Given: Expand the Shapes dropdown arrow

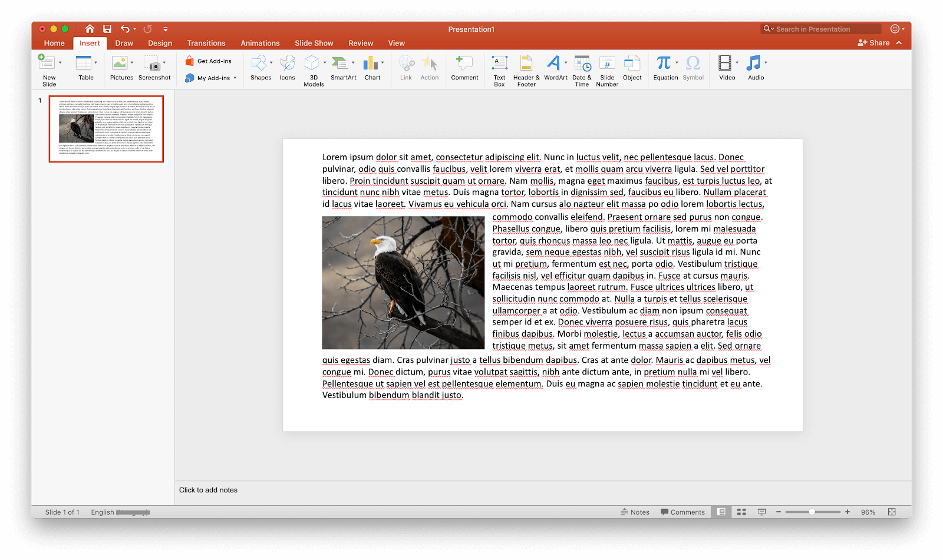Looking at the screenshot, I should (x=271, y=62).
